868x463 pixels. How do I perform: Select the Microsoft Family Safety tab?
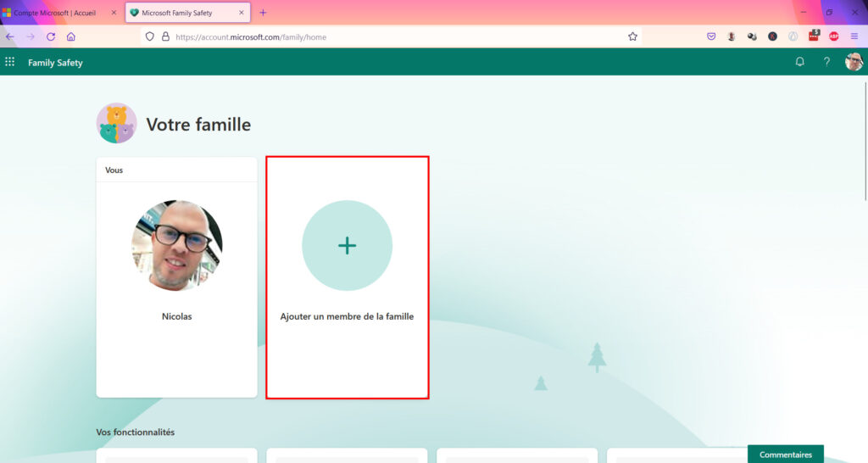(x=187, y=12)
